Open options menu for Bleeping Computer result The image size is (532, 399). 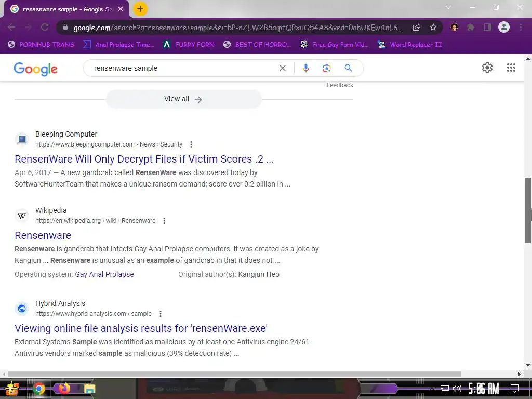tap(191, 144)
